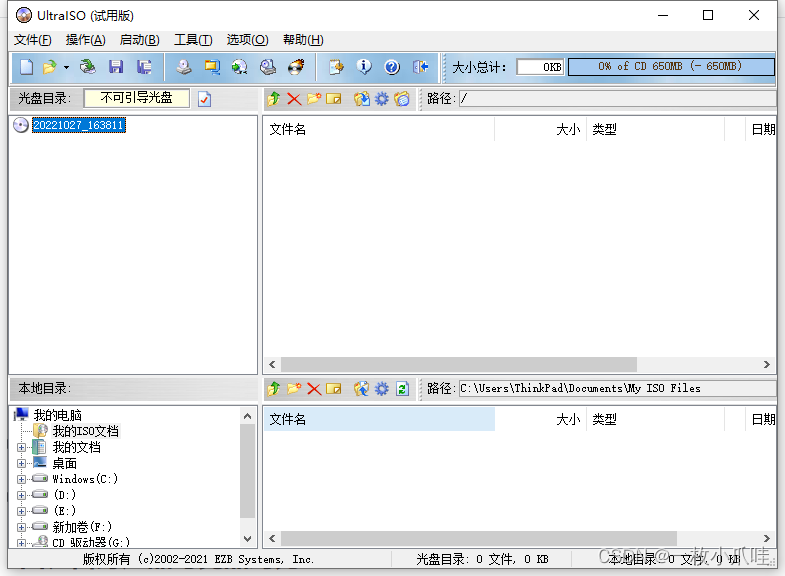Select Windows(C:) in the local tree
This screenshot has width=785, height=576.
click(85, 479)
